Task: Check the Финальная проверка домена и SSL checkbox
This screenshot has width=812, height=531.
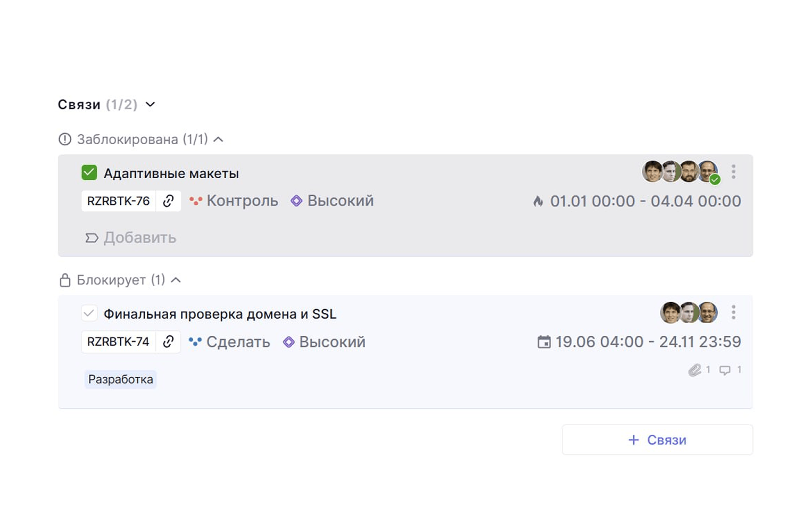Action: 89,313
